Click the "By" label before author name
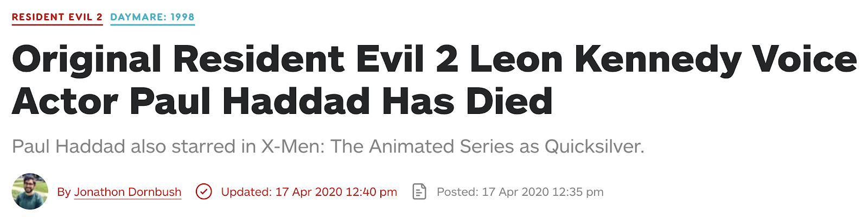The width and height of the screenshot is (868, 217). pos(64,192)
